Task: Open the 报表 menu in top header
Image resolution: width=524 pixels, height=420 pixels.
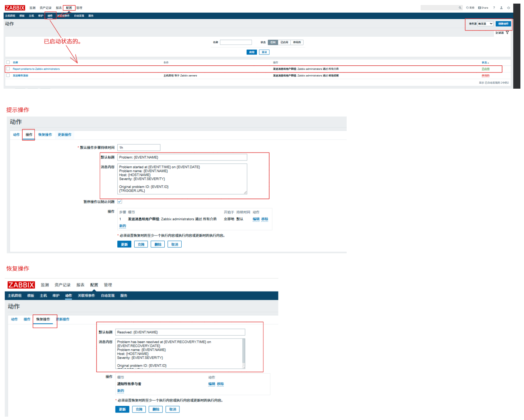Action: tap(59, 8)
